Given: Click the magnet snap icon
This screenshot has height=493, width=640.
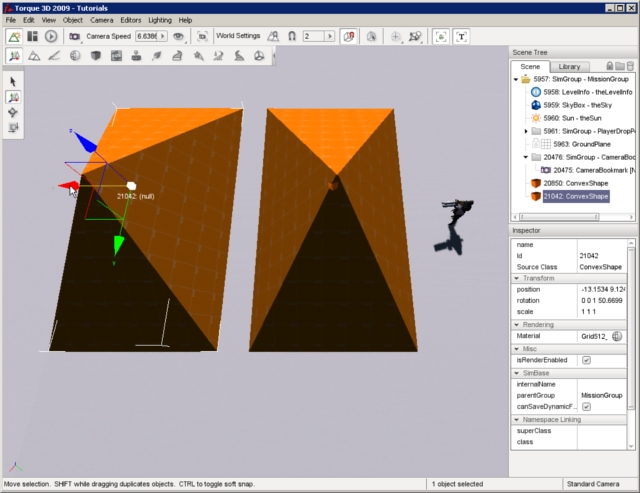Looking at the screenshot, I should point(291,36).
